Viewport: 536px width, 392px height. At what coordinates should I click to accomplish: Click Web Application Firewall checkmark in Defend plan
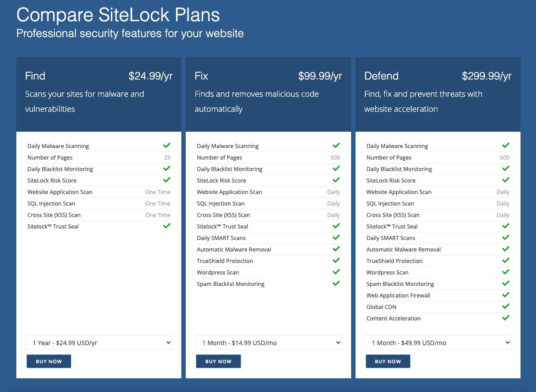tap(505, 295)
